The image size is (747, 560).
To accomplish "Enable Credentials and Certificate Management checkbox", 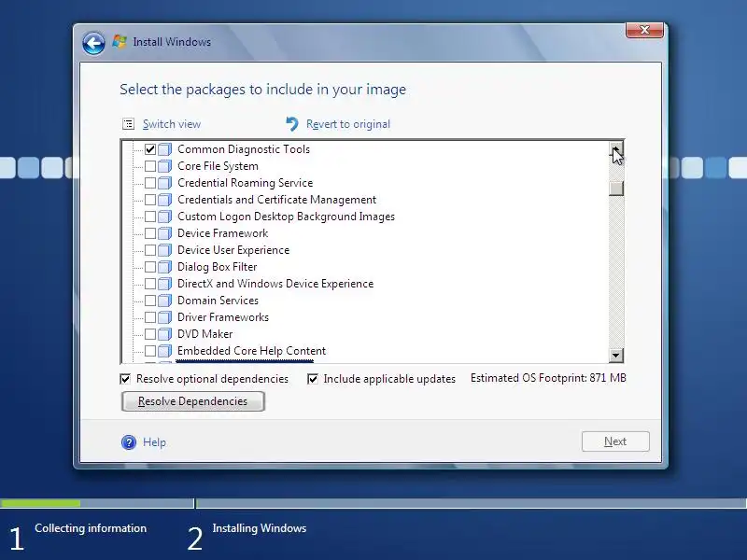I will pos(150,200).
